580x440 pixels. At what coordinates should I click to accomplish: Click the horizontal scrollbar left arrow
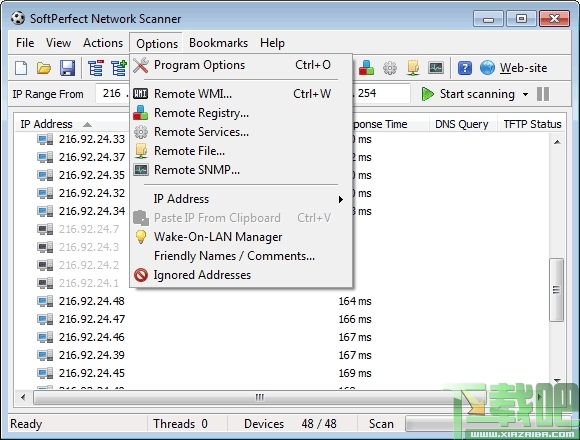coord(23,398)
